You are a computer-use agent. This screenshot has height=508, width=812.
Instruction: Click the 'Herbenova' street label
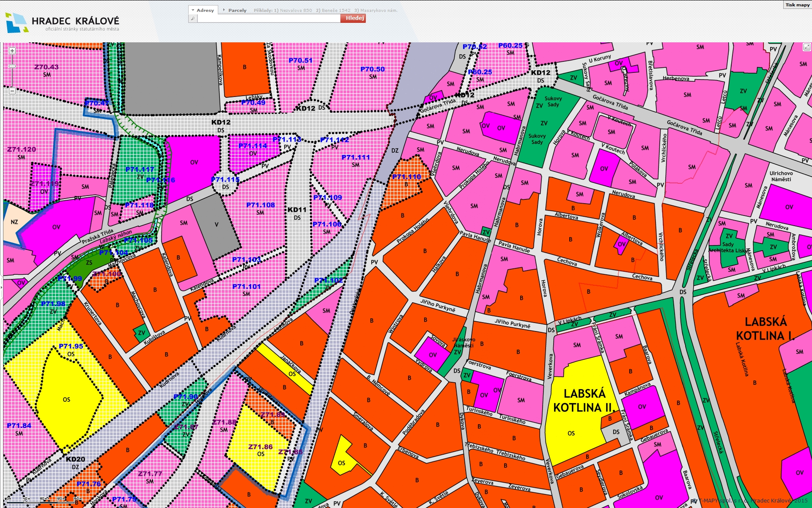pos(676,78)
